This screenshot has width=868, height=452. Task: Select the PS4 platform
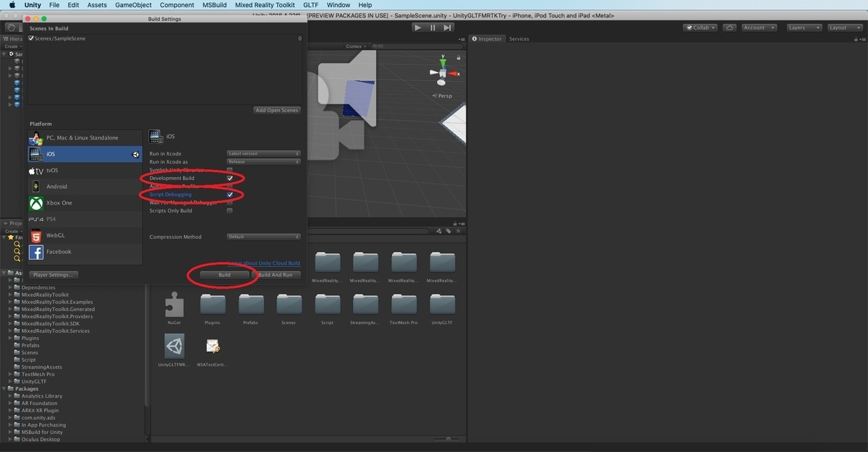(85, 219)
